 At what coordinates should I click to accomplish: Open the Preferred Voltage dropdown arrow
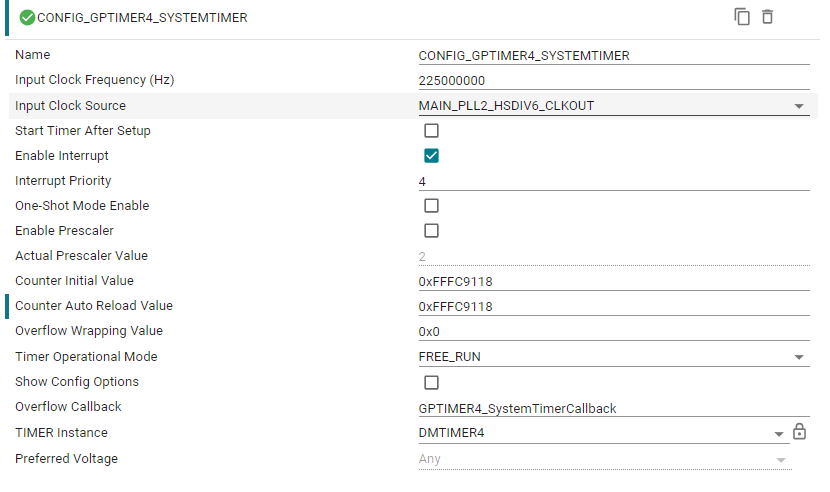[781, 460]
